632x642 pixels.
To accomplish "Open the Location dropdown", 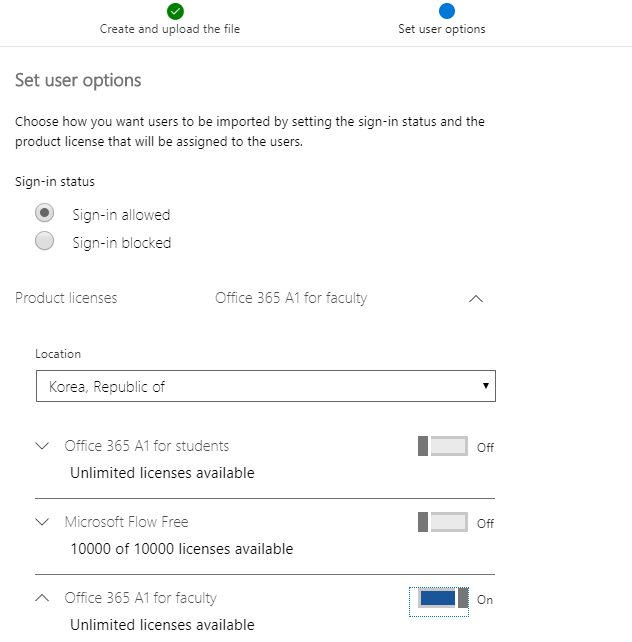I will pos(266,386).
